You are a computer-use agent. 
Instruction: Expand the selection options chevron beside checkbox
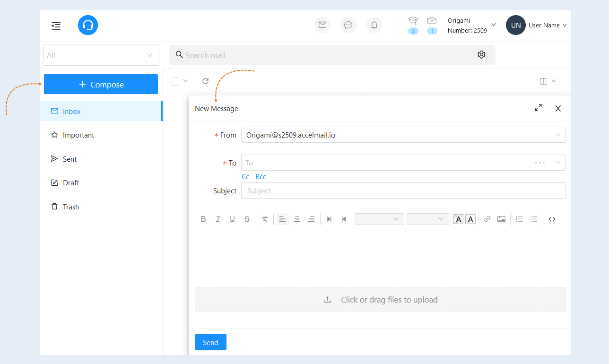click(185, 81)
